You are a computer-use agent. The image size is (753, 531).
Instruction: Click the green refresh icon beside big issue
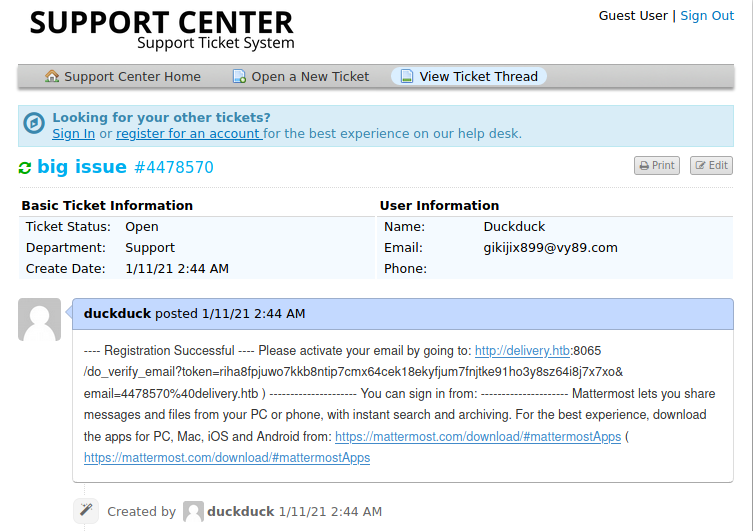click(x=25, y=168)
